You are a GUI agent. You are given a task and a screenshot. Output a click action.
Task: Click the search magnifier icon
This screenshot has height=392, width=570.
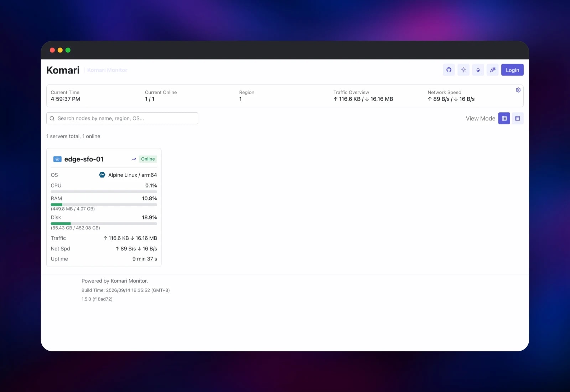click(52, 118)
